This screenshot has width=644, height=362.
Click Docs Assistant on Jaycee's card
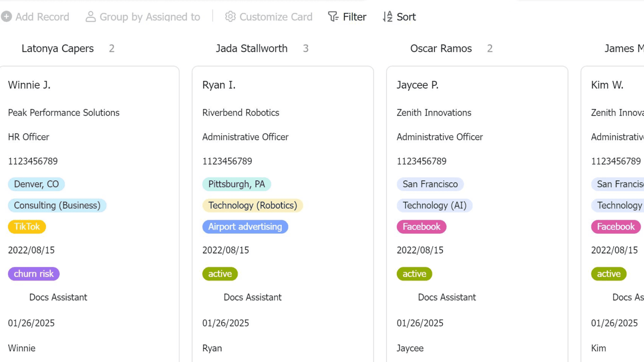(x=447, y=297)
